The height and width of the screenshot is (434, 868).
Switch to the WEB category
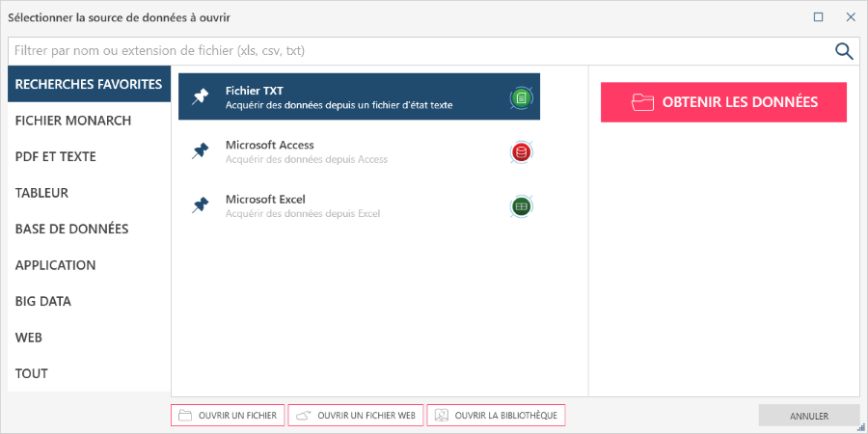[x=29, y=338]
